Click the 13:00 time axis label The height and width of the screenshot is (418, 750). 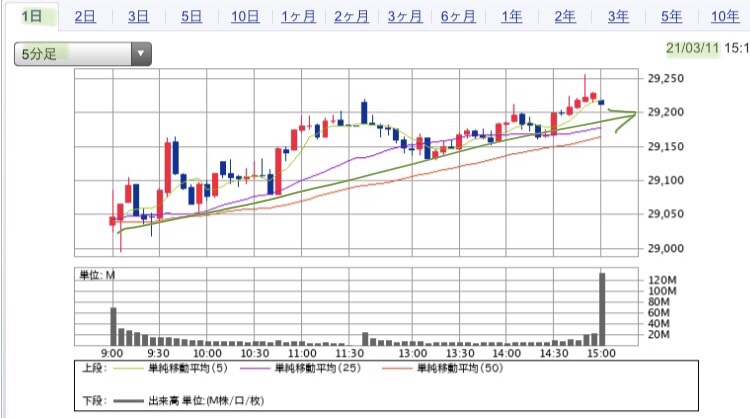413,353
